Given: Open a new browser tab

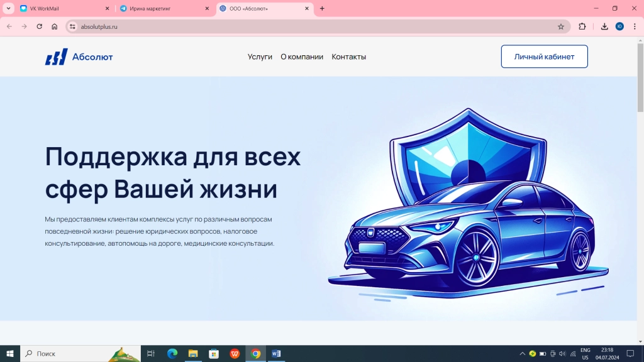Looking at the screenshot, I should point(322,8).
